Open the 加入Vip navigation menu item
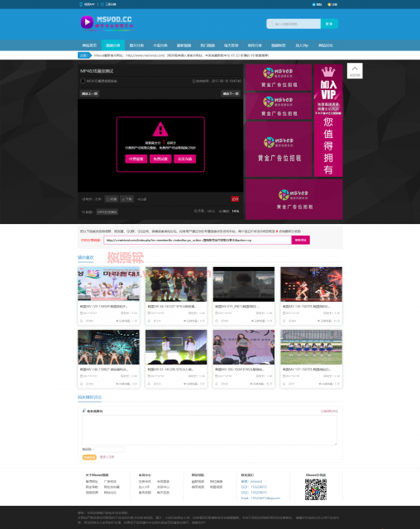 (302, 45)
